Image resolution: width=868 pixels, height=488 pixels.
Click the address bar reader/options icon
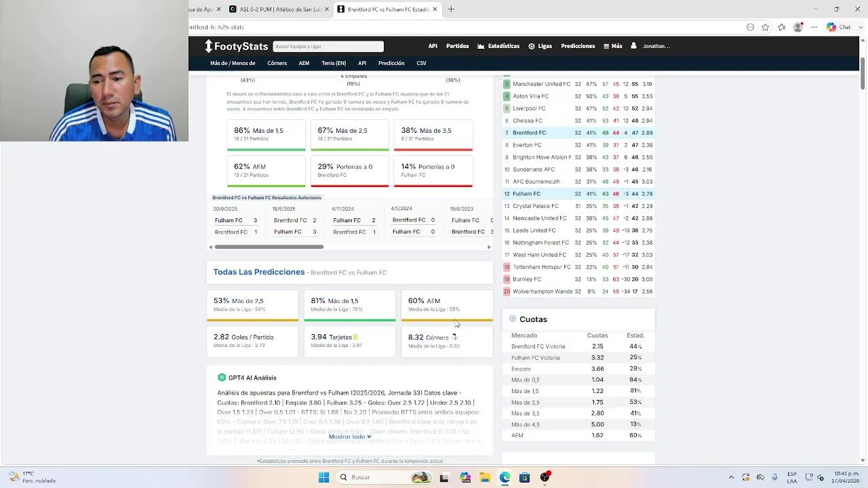750,27
